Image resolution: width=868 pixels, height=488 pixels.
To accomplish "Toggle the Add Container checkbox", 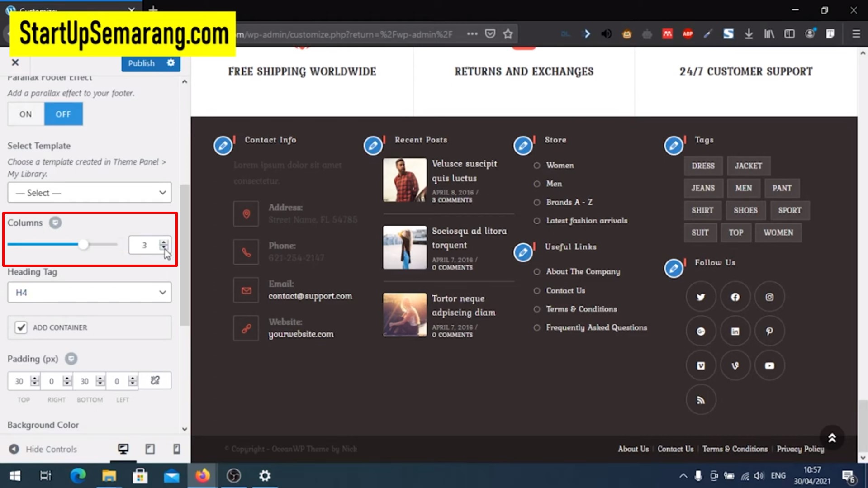I will [21, 327].
